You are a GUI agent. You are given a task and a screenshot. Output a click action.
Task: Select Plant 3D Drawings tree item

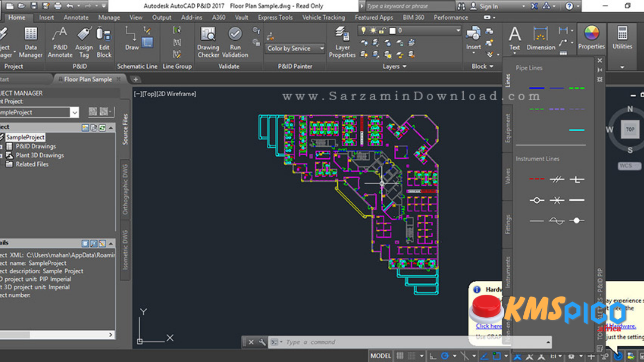(39, 155)
